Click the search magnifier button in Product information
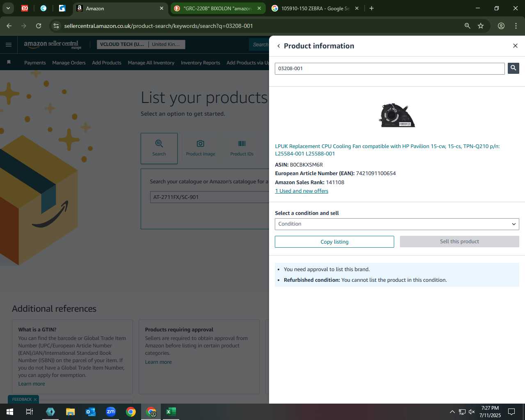Viewport: 525px width, 420px height. coord(513,68)
